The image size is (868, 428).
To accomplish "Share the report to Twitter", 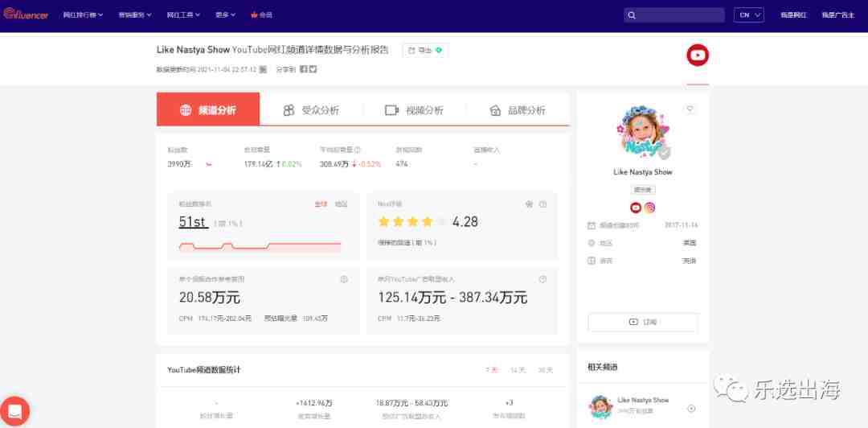I will click(313, 69).
